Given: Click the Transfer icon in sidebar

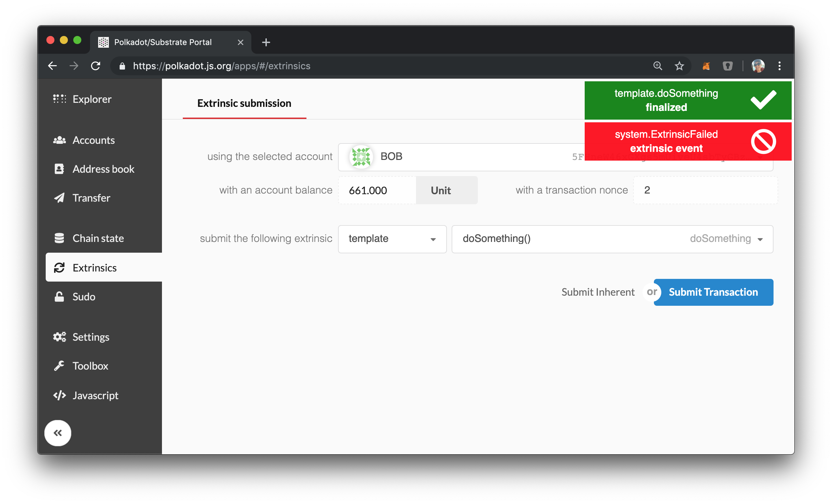Looking at the screenshot, I should pos(59,198).
